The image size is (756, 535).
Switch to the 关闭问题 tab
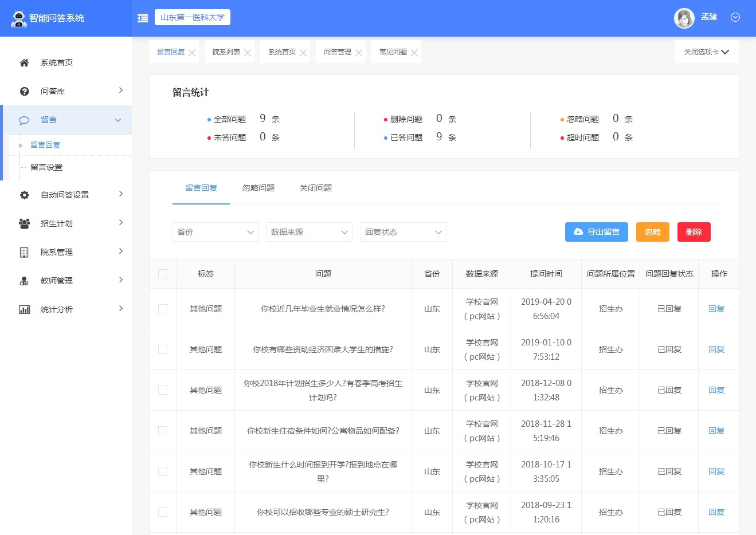(316, 188)
